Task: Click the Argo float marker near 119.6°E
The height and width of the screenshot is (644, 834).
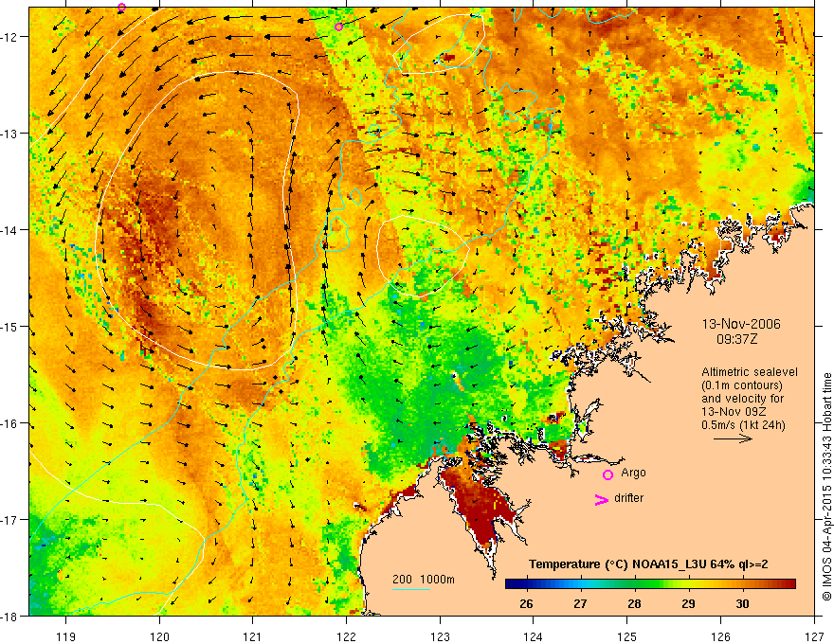Action: [122, 7]
